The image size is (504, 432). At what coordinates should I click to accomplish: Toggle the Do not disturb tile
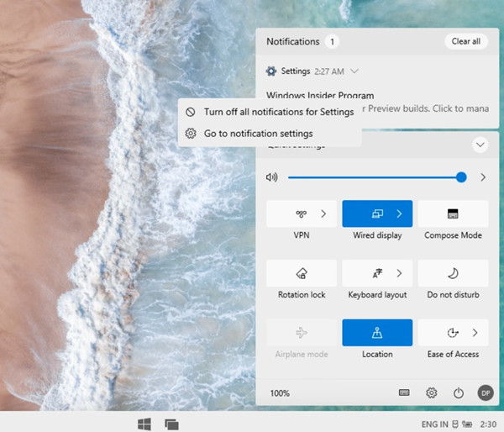453,273
